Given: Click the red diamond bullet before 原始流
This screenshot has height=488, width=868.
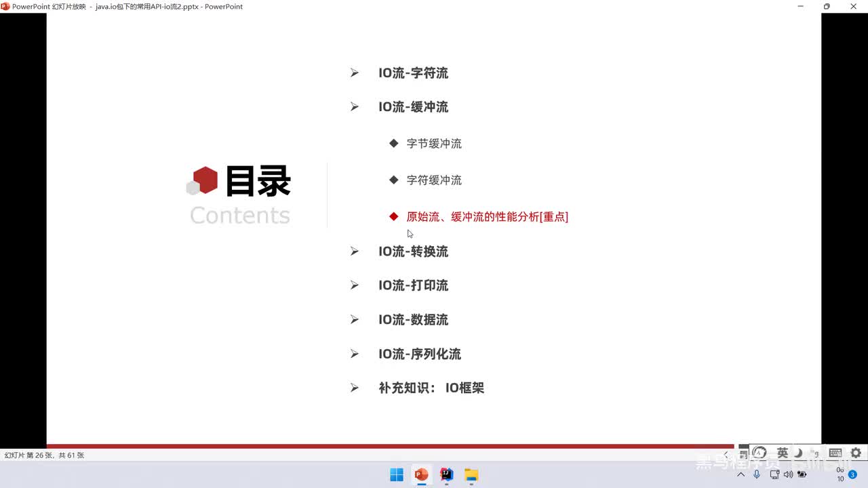Looking at the screenshot, I should pyautogui.click(x=393, y=216).
